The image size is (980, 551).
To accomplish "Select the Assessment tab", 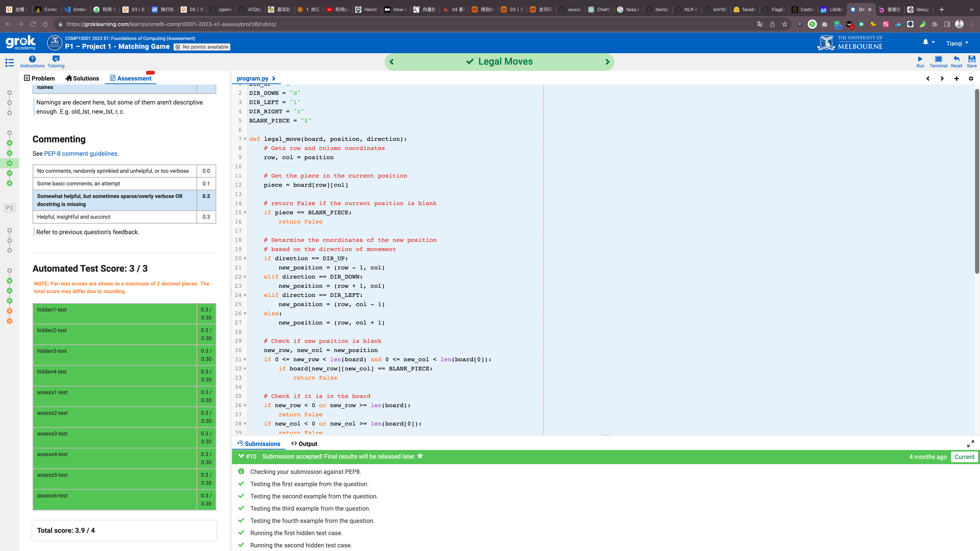I will [131, 78].
